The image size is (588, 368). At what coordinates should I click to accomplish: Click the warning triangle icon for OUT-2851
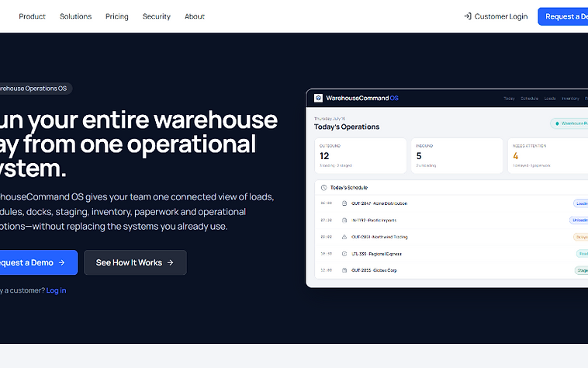tap(344, 237)
